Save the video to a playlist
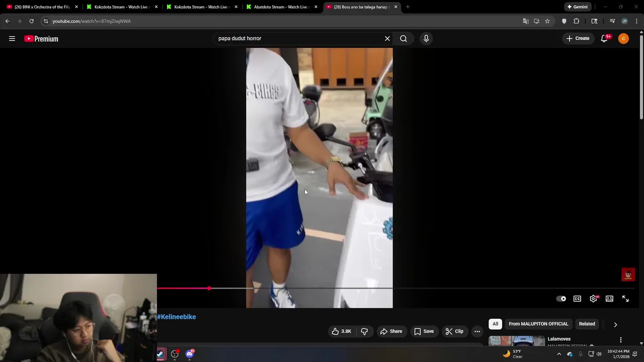This screenshot has height=362, width=644. 424,331
